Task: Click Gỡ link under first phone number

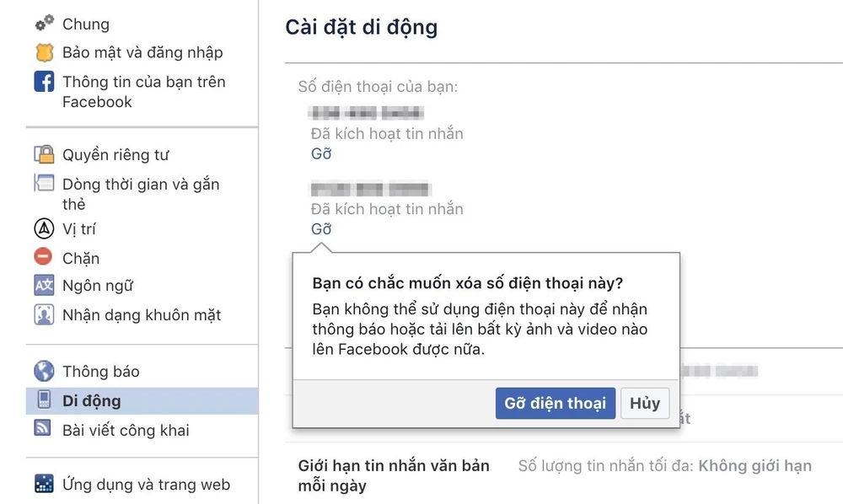Action: (x=321, y=154)
